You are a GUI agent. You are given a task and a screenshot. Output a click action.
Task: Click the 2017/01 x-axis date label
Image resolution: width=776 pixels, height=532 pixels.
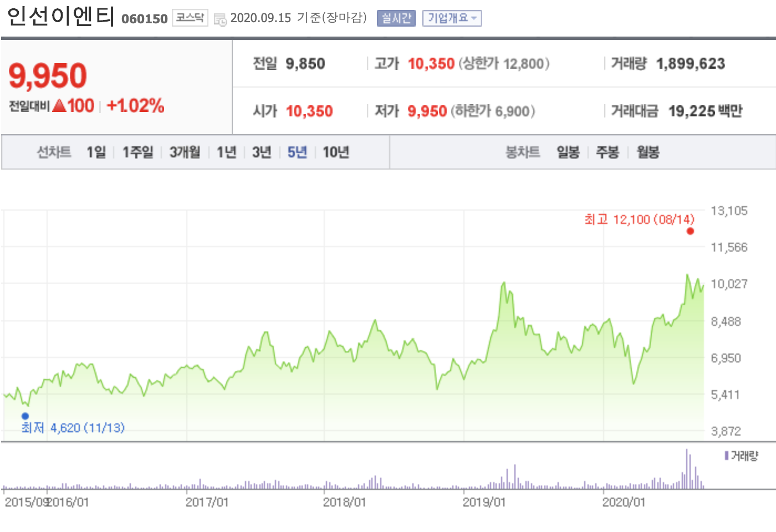point(207,502)
